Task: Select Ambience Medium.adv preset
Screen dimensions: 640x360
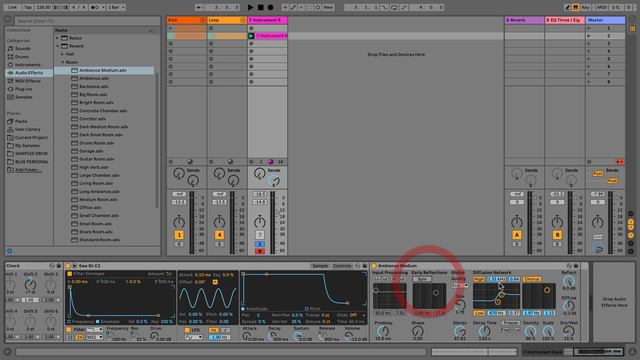Action: click(x=103, y=70)
